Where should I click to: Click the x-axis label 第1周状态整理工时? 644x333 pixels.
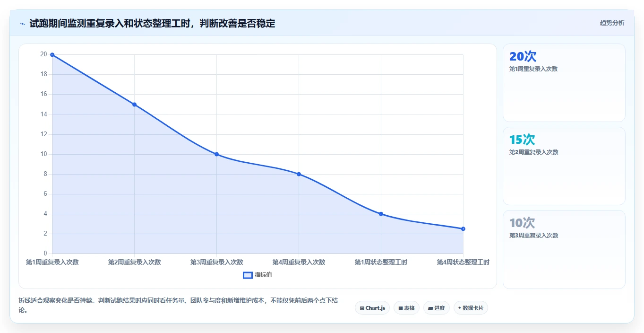pos(381,262)
